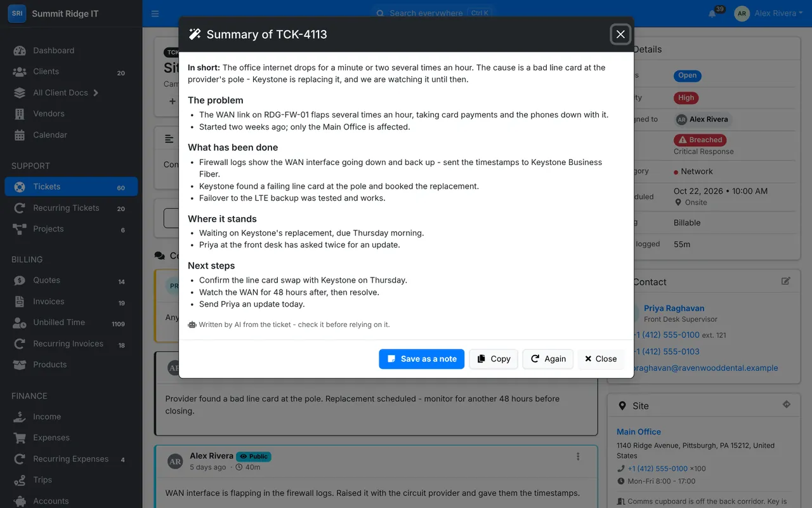Click the Breached SLA badge
Image resolution: width=812 pixels, height=508 pixels.
700,140
